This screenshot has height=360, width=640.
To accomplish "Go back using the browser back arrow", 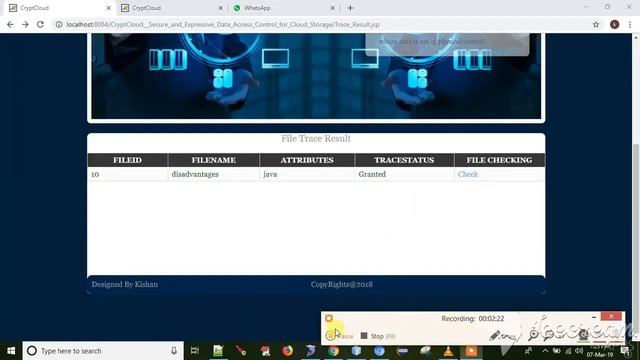I will click(x=10, y=24).
